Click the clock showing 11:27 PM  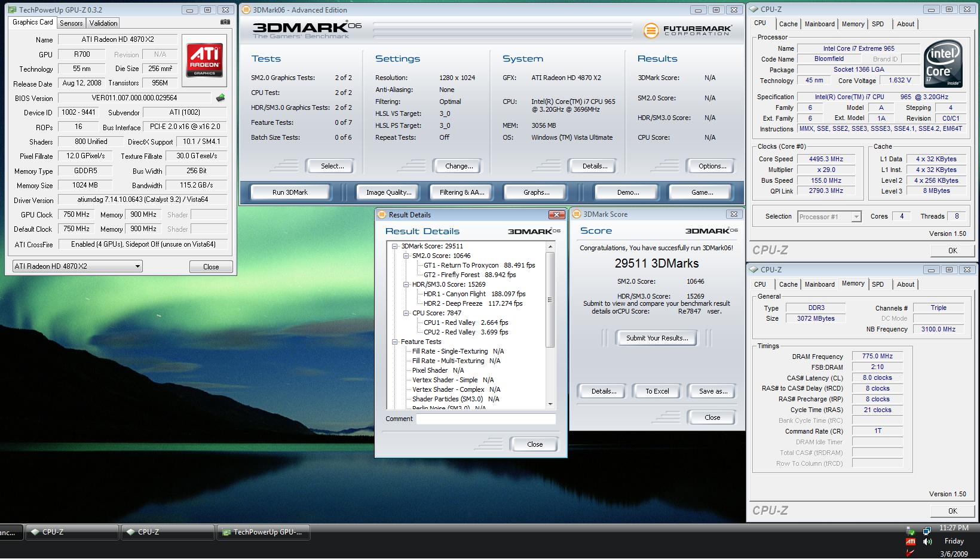[x=954, y=528]
